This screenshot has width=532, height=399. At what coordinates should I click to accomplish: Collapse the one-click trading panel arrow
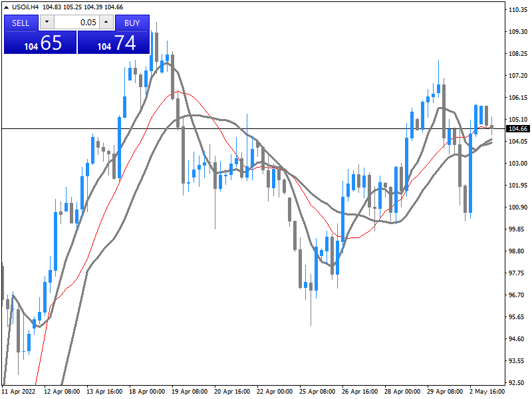pyautogui.click(x=7, y=7)
